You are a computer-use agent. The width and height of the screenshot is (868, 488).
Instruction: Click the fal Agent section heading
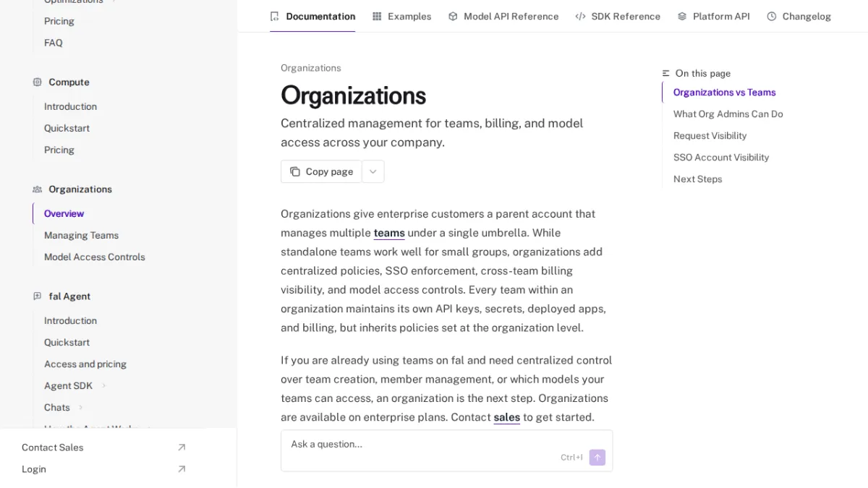pos(69,296)
